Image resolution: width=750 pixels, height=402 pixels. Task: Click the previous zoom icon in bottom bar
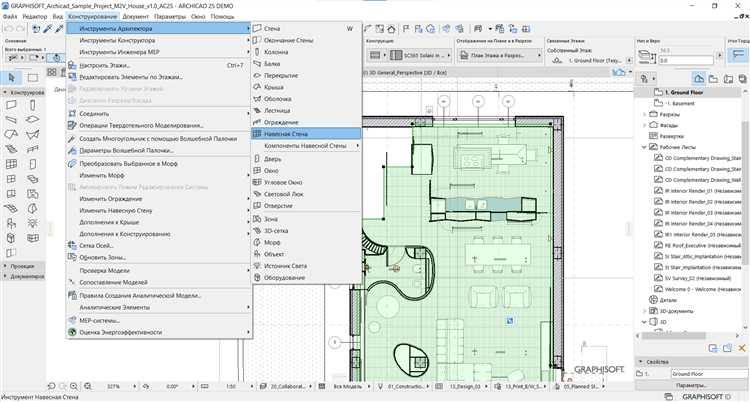click(51, 386)
